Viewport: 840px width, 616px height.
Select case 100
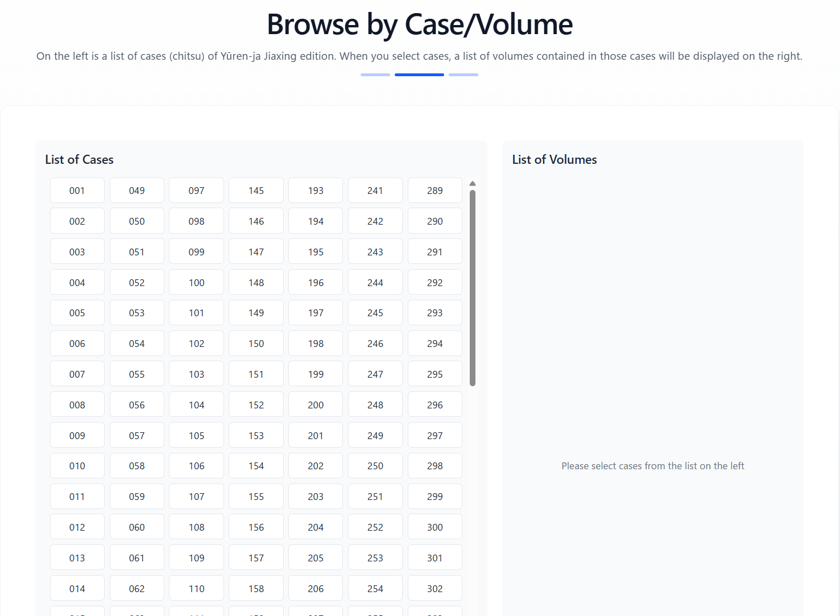[x=196, y=282]
